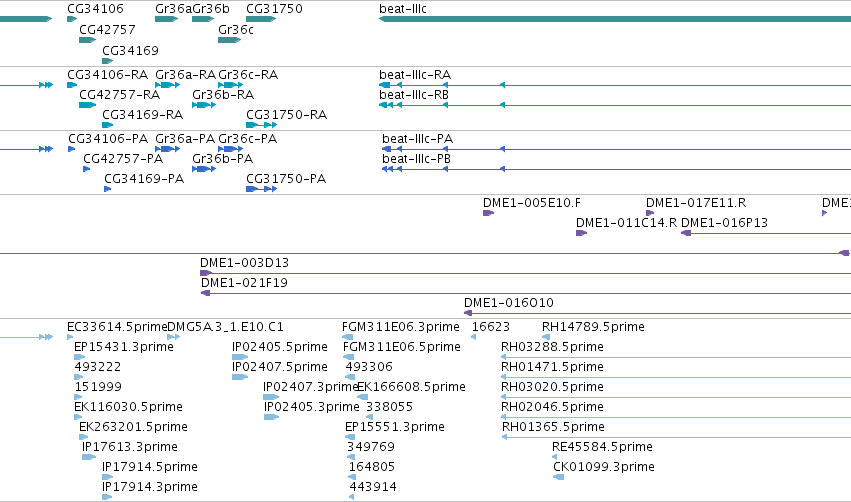Select EST 493222 label
851x502 pixels.
coord(98,367)
